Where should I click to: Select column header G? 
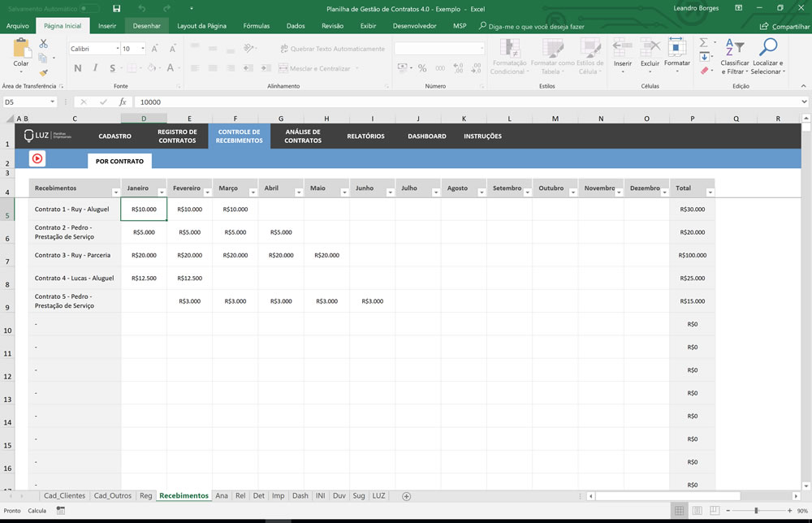pyautogui.click(x=281, y=119)
